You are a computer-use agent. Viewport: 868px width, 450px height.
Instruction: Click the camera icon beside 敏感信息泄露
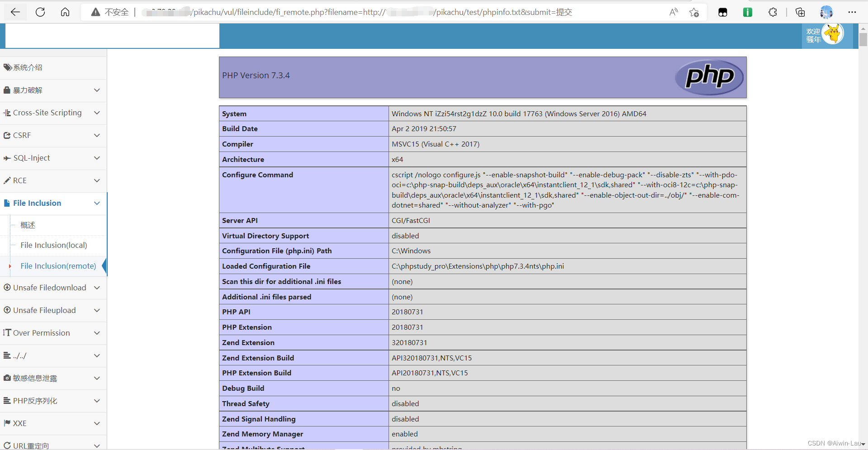pyautogui.click(x=7, y=378)
